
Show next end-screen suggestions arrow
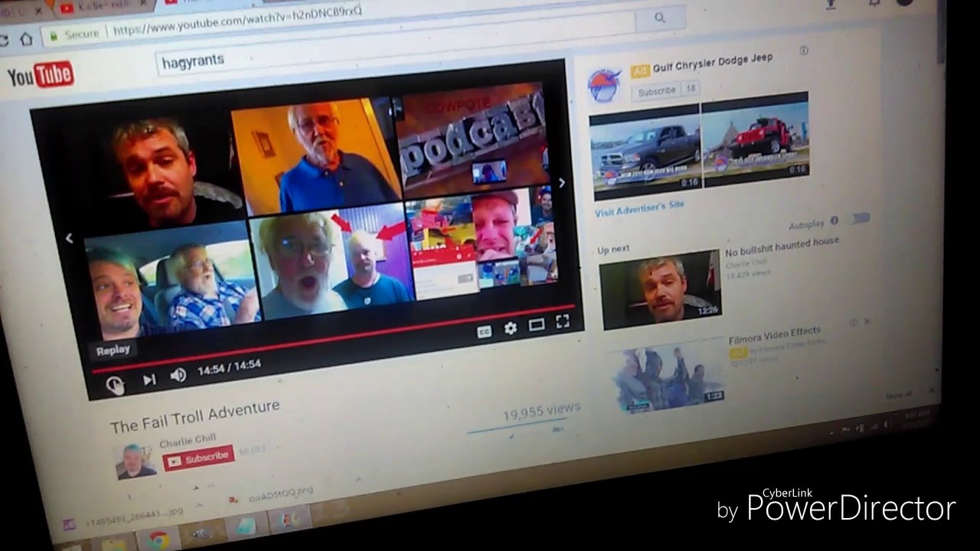coord(562,183)
